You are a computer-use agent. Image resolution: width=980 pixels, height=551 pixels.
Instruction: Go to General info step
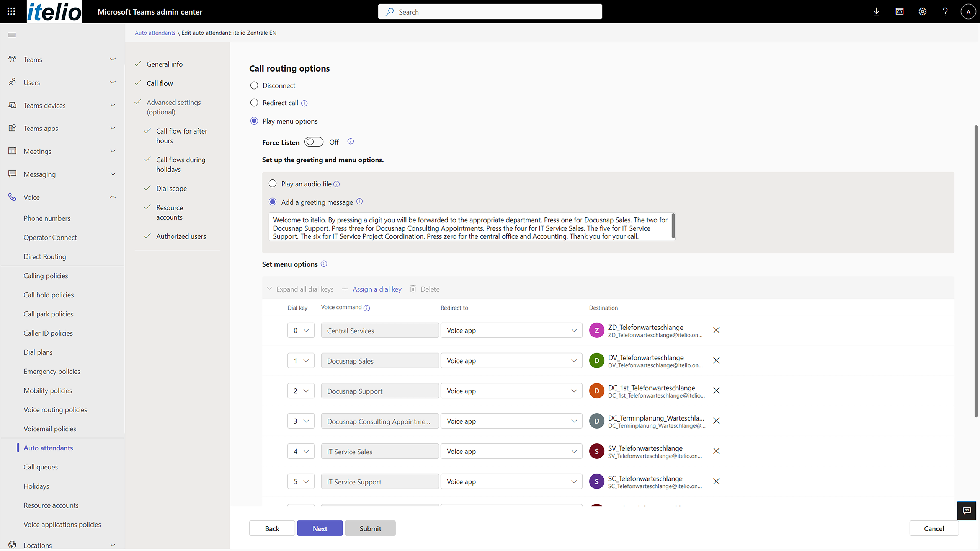click(x=165, y=64)
